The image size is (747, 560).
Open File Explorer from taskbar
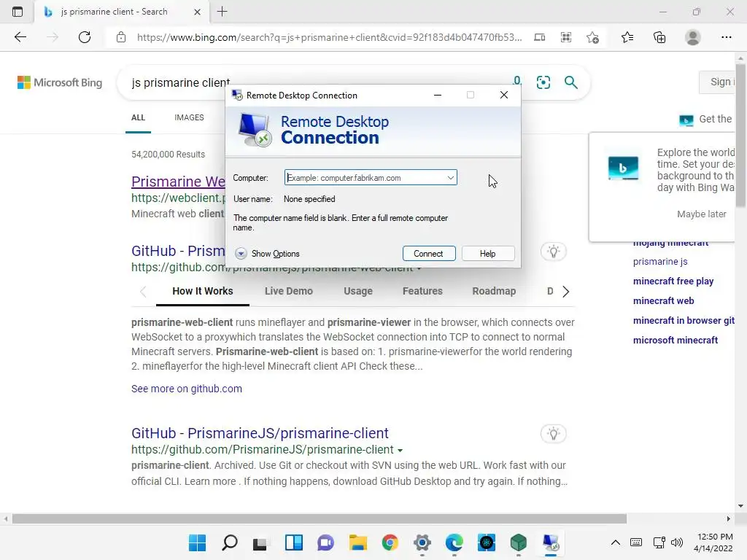[x=357, y=542]
